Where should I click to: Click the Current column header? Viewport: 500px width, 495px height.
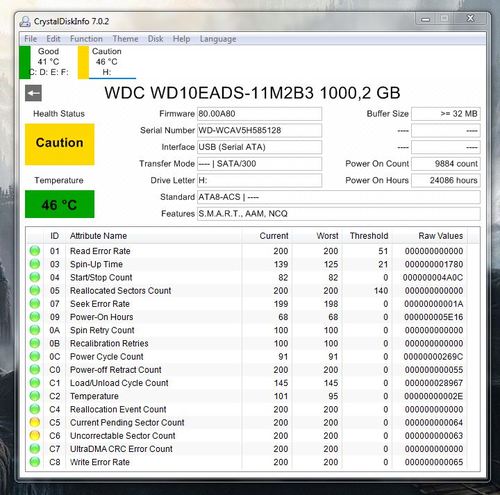(267, 236)
